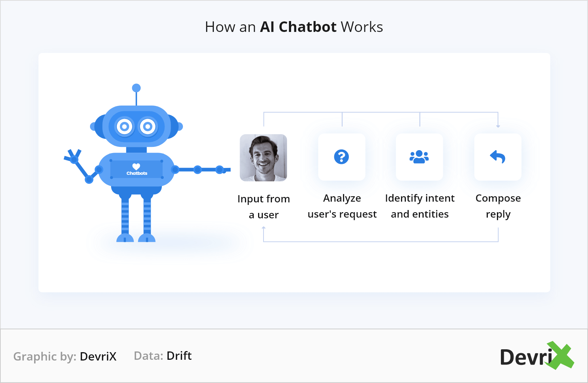588x383 pixels.
Task: Click the 'Identify intent and entities' label
Action: 420,206
